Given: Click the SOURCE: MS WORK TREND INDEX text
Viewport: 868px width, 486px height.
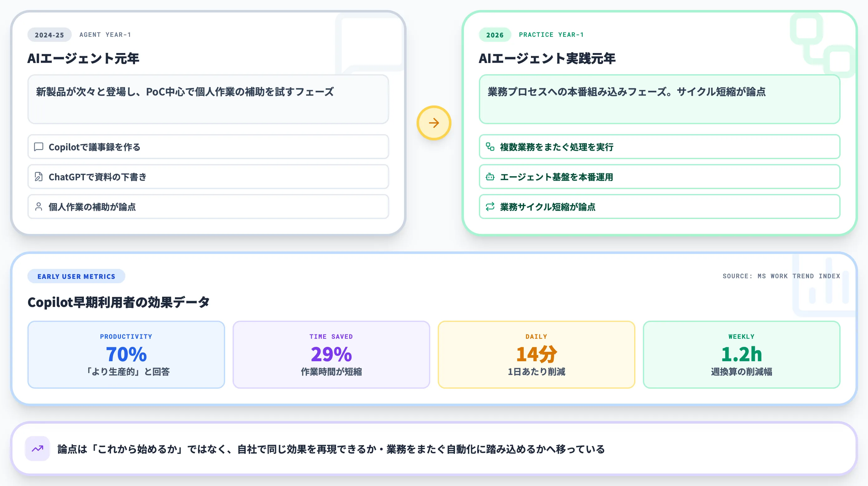Looking at the screenshot, I should point(781,276).
